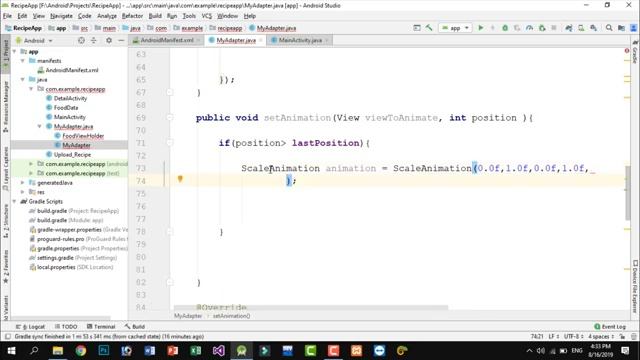Viewport: 640px width, 360px height.
Task: Open the Logcat tool window
Action: pyautogui.click(x=30, y=327)
